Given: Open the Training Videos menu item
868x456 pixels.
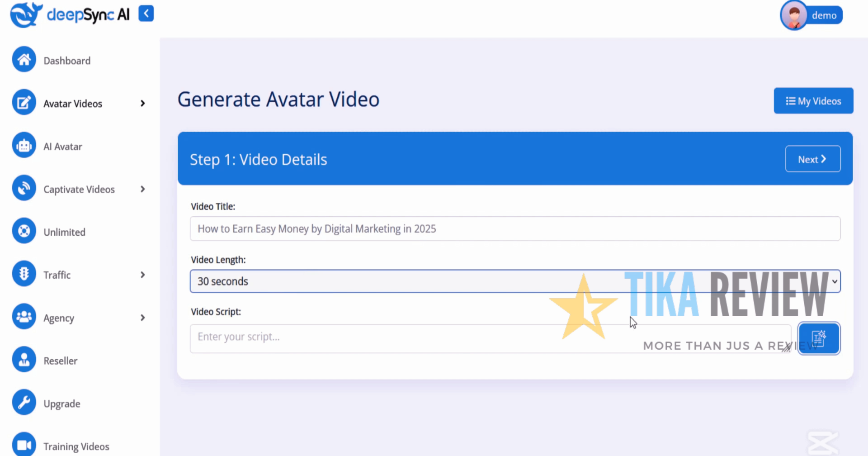Looking at the screenshot, I should [76, 446].
